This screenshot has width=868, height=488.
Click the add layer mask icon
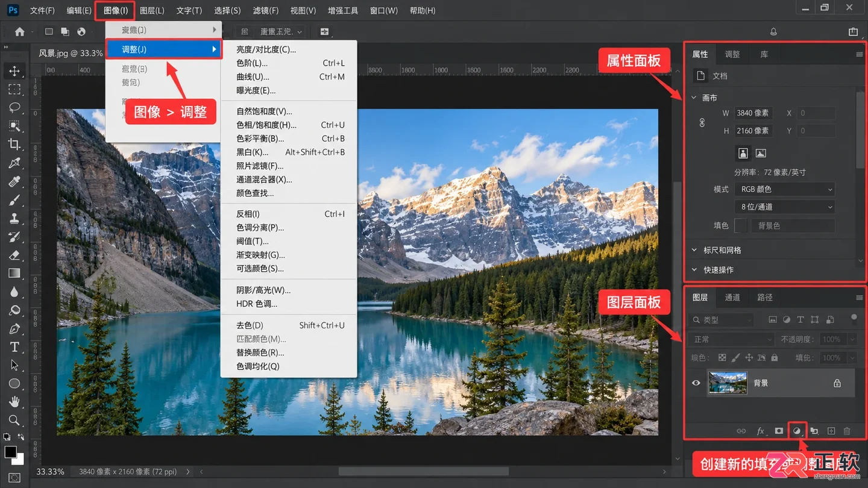(779, 431)
